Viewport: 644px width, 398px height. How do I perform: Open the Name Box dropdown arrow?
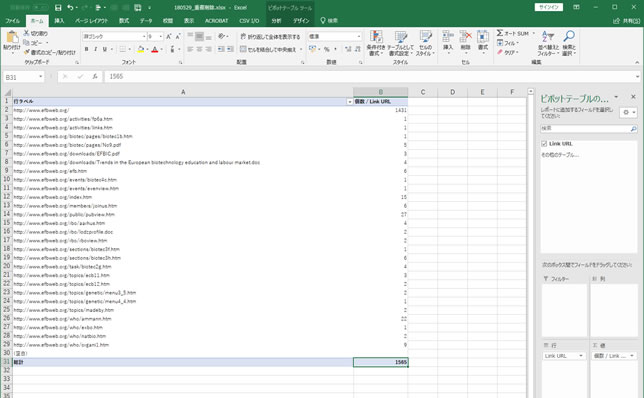(40, 76)
